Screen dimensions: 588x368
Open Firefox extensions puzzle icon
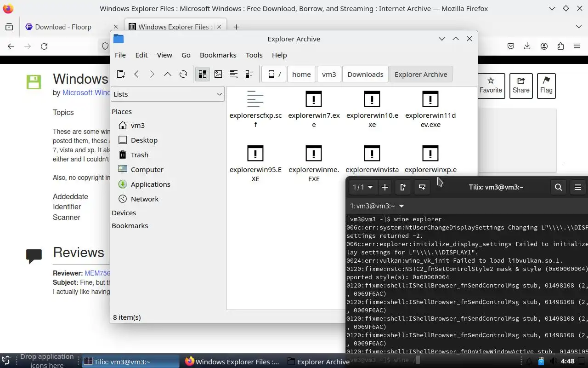coord(560,46)
